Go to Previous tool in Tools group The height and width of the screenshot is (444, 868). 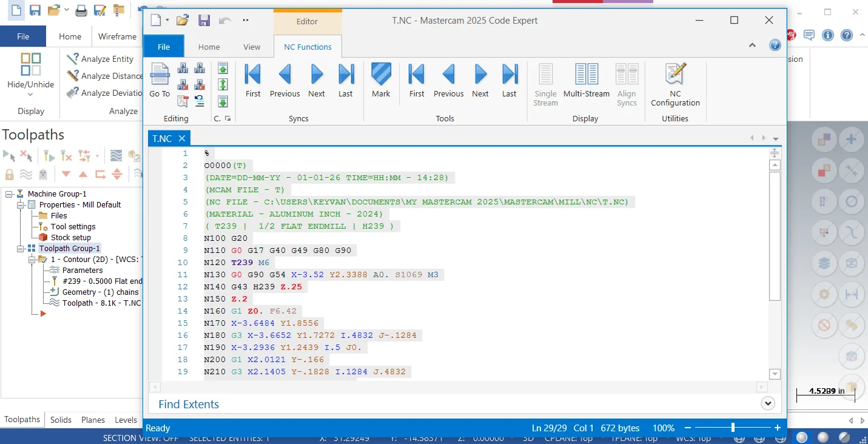(449, 80)
